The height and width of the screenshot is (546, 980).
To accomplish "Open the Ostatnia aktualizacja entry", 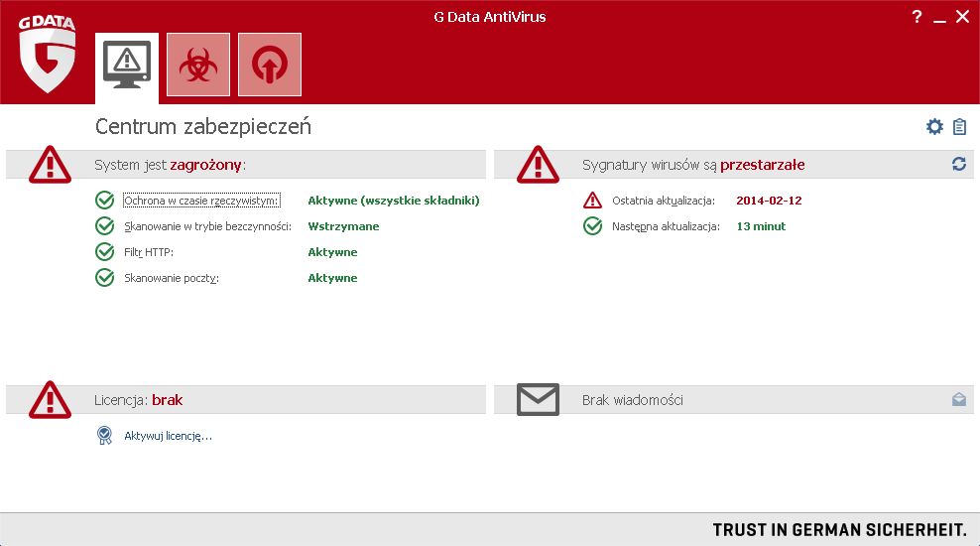I will 664,201.
